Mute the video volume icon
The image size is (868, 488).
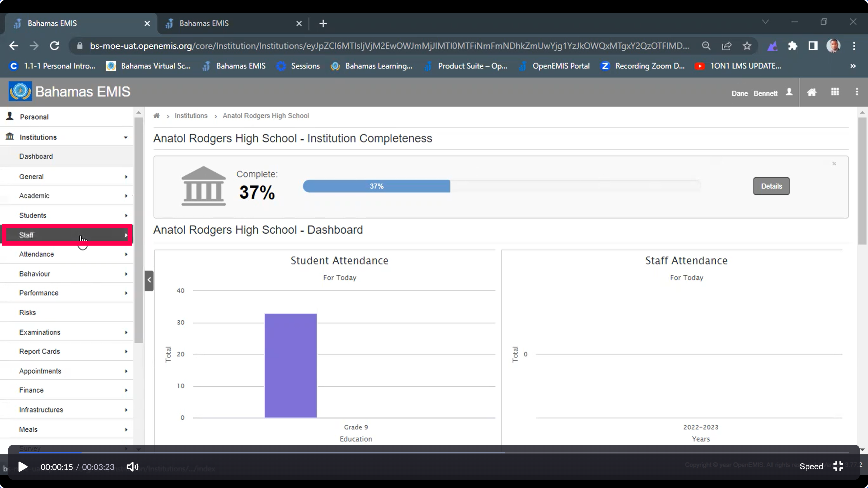tap(132, 467)
